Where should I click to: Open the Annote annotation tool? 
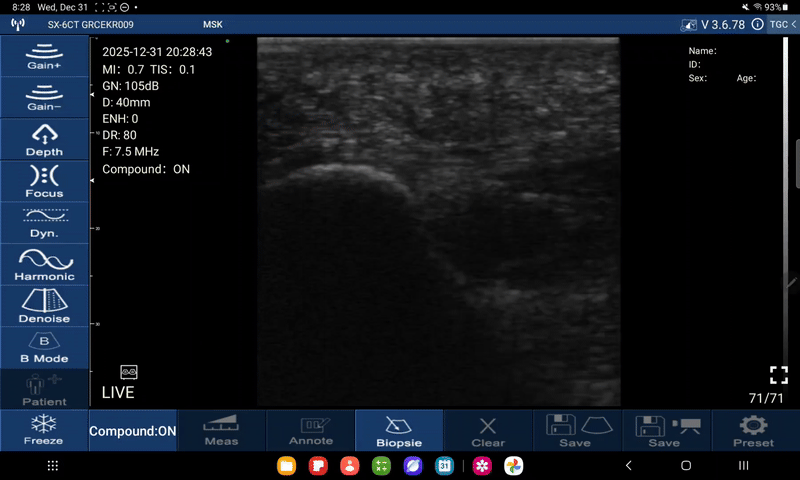coord(311,431)
